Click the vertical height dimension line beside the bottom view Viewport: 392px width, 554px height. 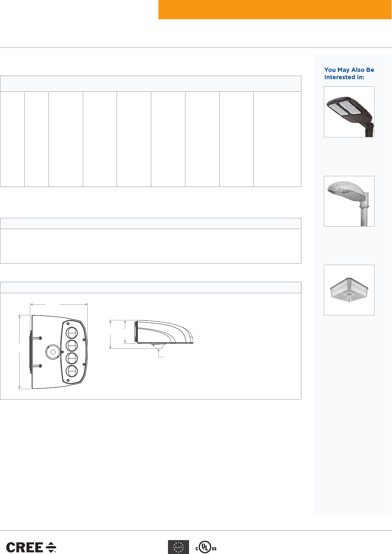[19, 352]
